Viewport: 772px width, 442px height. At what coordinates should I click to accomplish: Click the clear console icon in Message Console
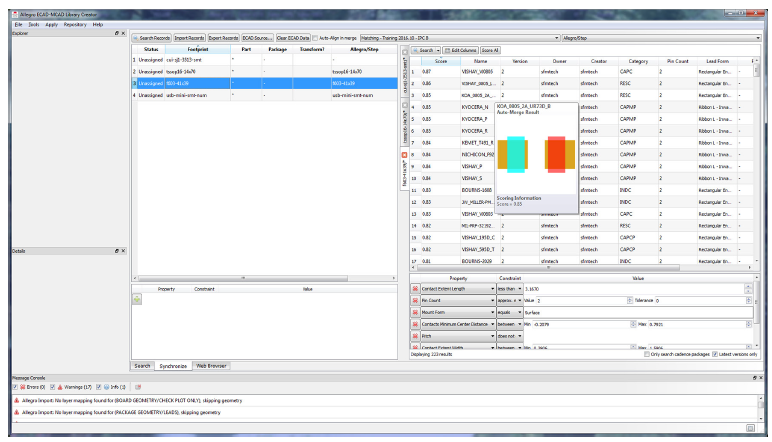(136, 385)
